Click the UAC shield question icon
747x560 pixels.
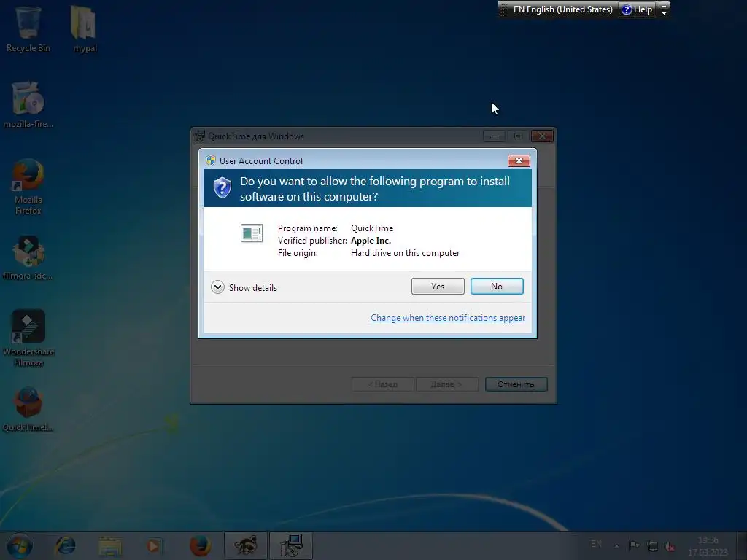tap(222, 187)
